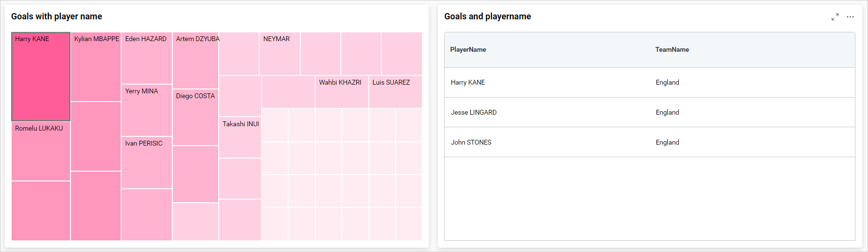Select the Artem DZYUBA tile
This screenshot has height=252, width=868.
(196, 60)
